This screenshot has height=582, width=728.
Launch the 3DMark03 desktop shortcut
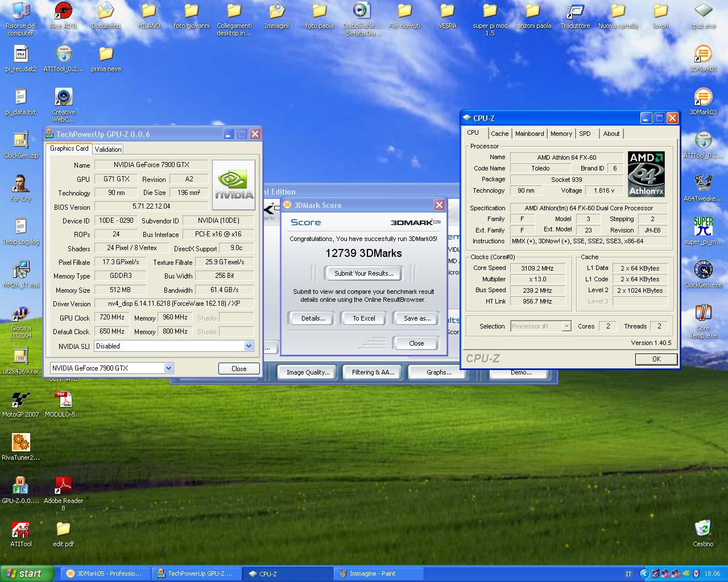click(x=703, y=102)
